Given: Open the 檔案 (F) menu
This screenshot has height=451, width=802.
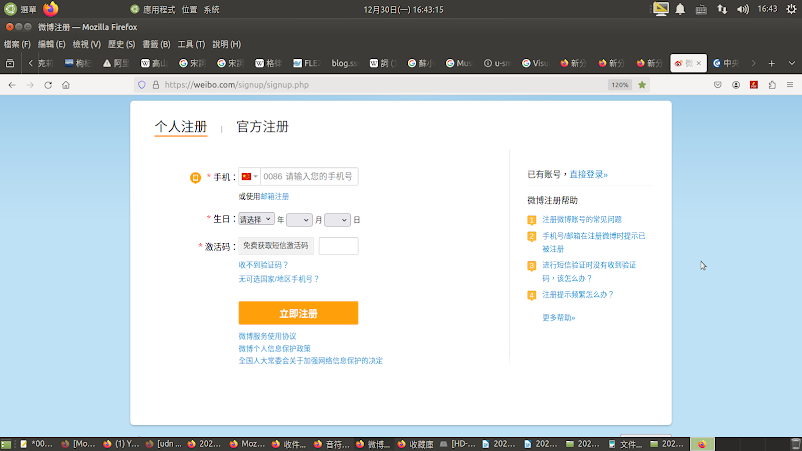Looking at the screenshot, I should 17,44.
